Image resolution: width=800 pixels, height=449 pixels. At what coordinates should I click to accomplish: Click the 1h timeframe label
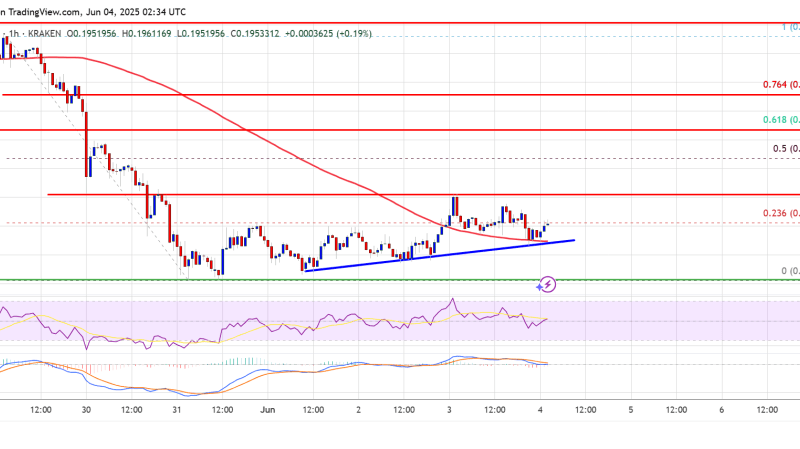click(14, 34)
